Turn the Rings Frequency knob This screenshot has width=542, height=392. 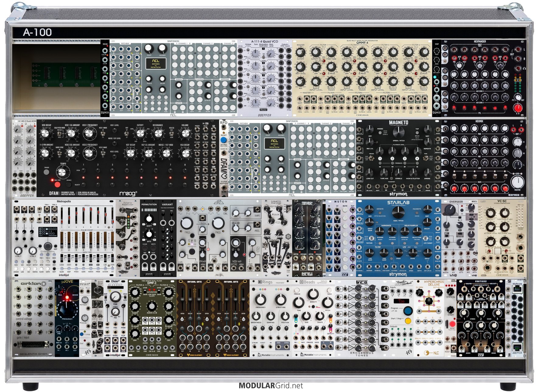261,300
